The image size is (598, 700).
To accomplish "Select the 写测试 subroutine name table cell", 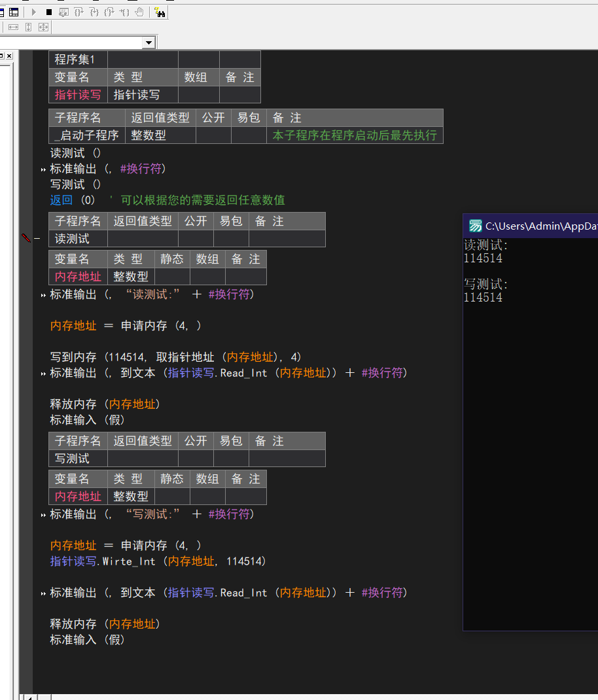I will 78,459.
